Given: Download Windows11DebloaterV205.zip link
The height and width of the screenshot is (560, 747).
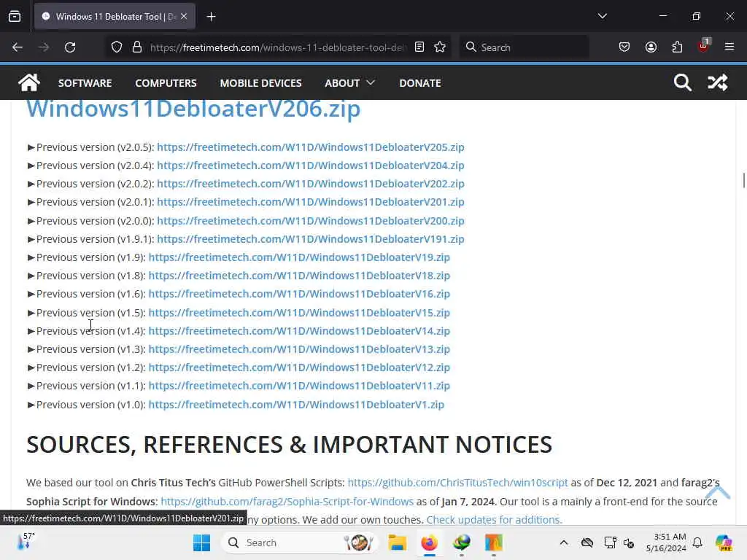Looking at the screenshot, I should point(311,147).
